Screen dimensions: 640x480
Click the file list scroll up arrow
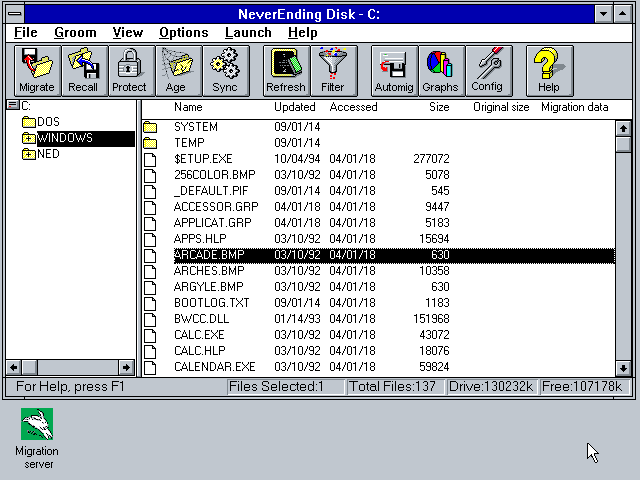[x=623, y=129]
